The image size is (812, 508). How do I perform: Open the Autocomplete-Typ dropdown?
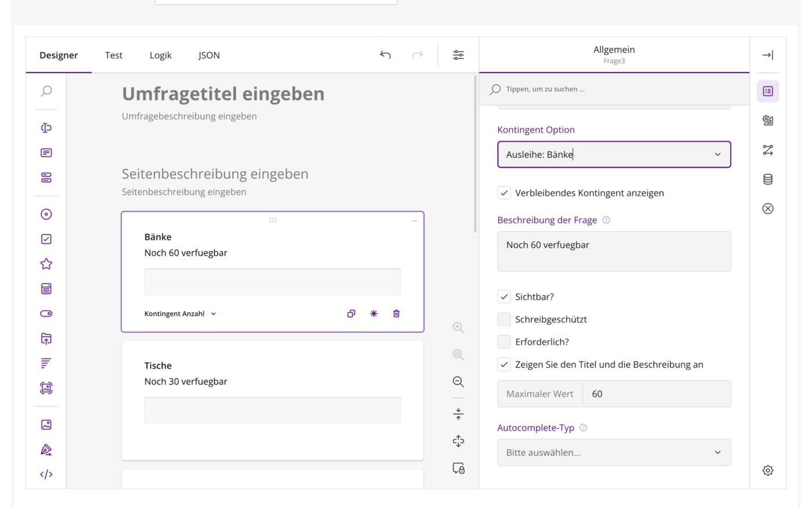coord(614,452)
